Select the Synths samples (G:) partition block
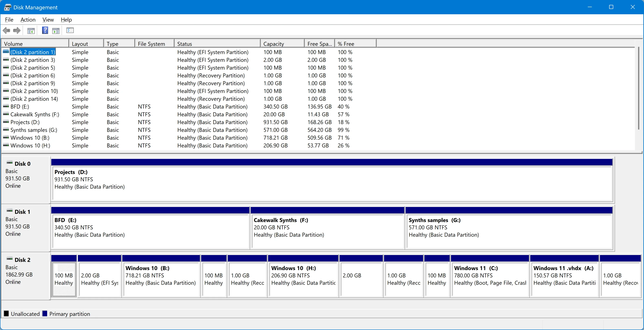 pos(509,228)
